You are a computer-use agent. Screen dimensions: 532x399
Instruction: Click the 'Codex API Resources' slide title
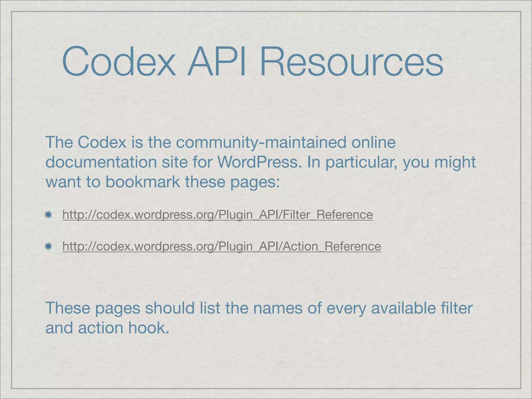(x=252, y=62)
